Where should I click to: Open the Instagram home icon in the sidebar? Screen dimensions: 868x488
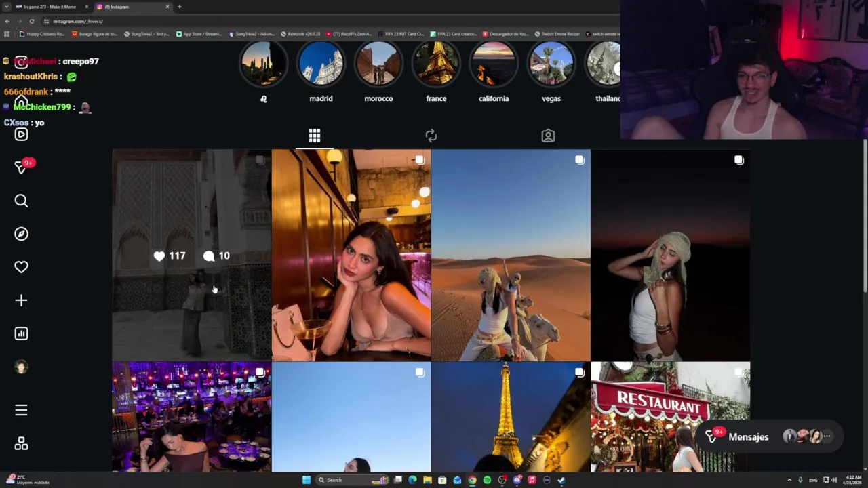pos(21,102)
